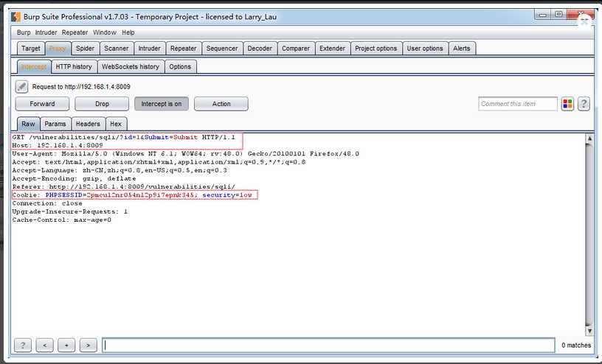Select the Intercept sub-tab

pyautogui.click(x=34, y=67)
